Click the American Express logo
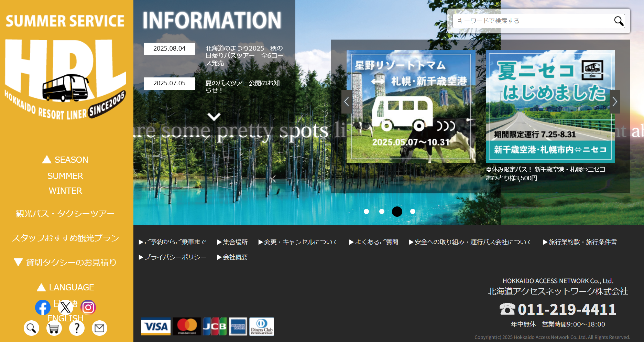The height and width of the screenshot is (342, 644). (238, 326)
